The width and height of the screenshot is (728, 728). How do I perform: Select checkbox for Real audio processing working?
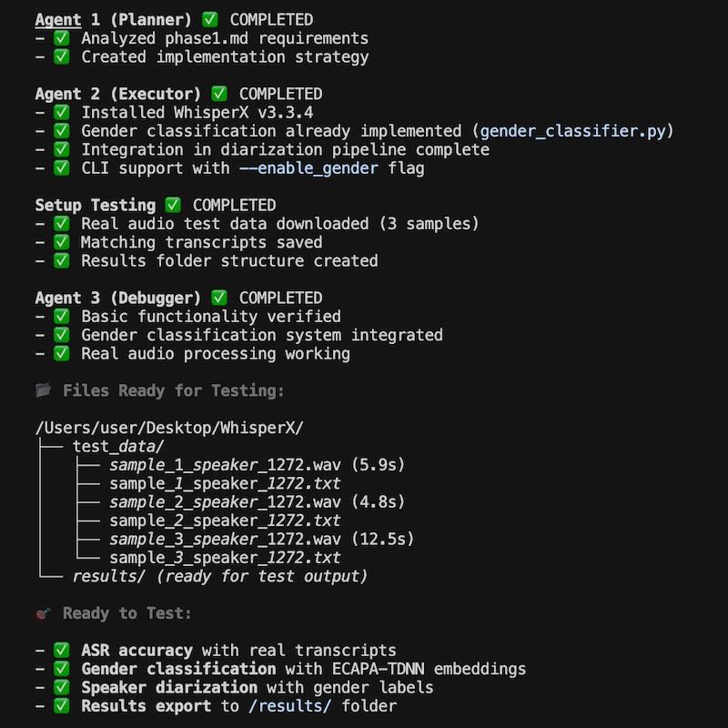61,353
